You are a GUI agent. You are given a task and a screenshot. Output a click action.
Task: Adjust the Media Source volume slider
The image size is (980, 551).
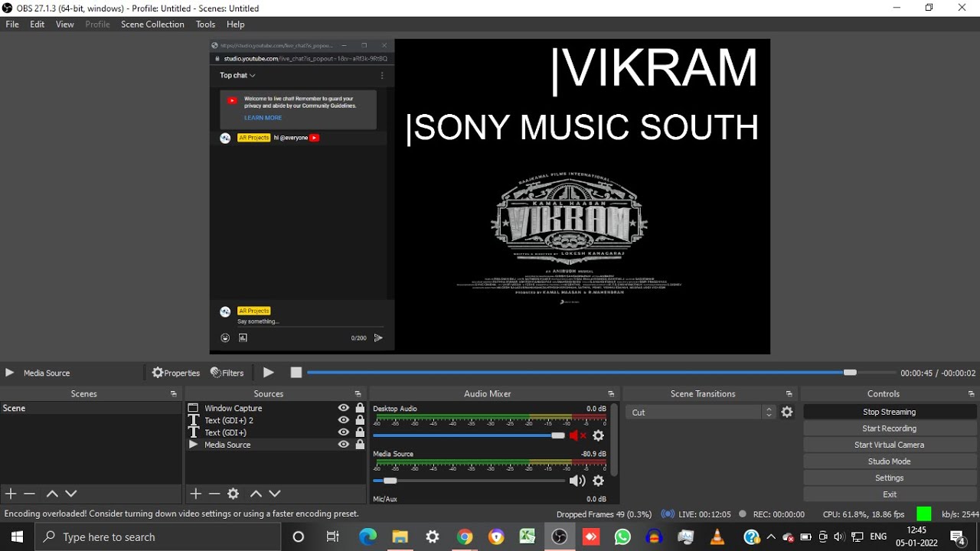pyautogui.click(x=469, y=481)
